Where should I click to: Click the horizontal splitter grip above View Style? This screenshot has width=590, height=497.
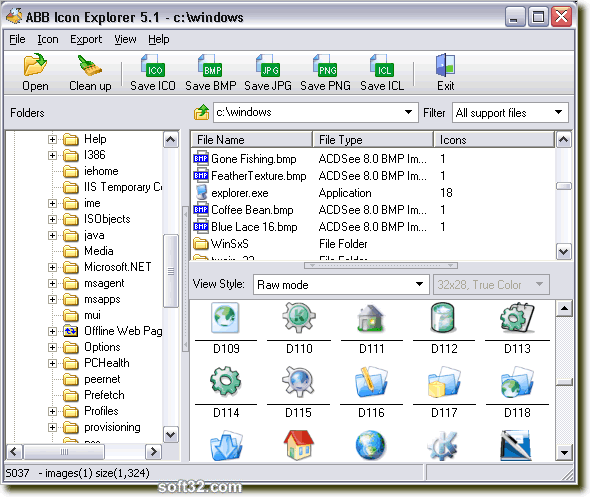tap(381, 266)
